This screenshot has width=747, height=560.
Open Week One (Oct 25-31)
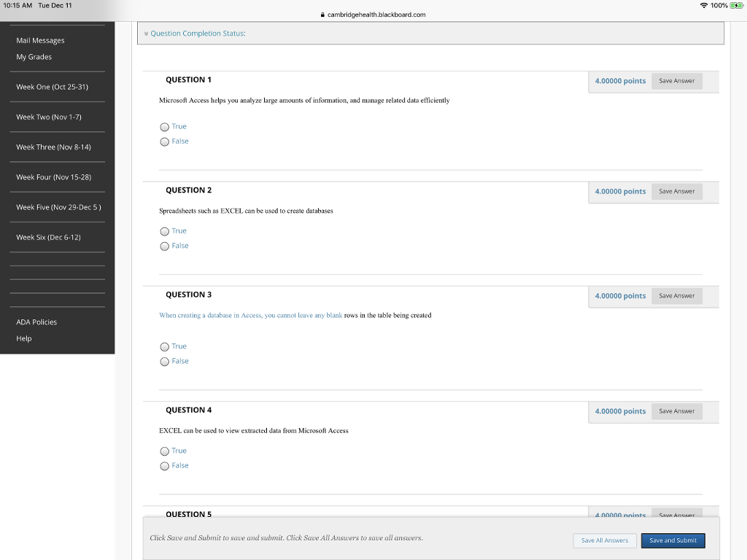[52, 87]
